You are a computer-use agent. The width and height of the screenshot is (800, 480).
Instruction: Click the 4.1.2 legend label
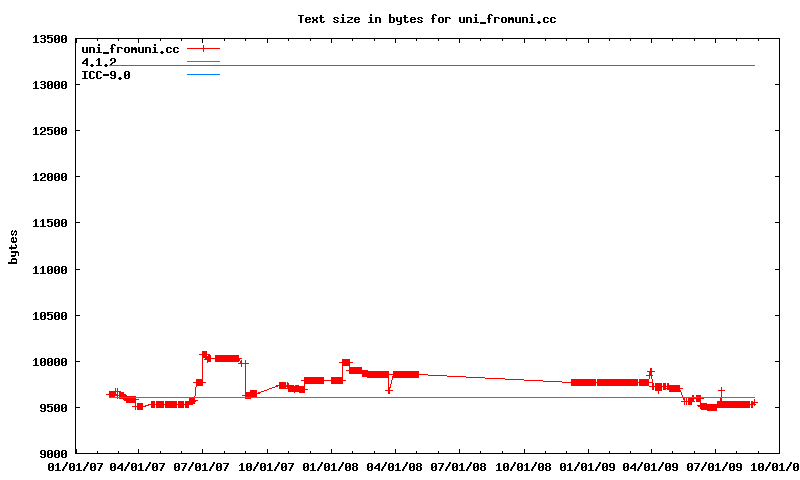pyautogui.click(x=99, y=62)
